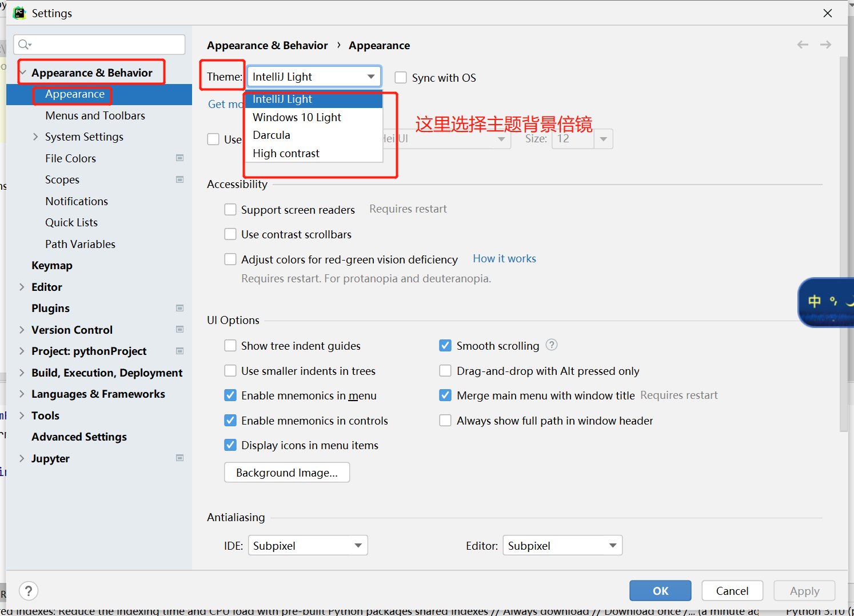Enable Always show full path in window header
This screenshot has width=854, height=616.
click(x=445, y=421)
